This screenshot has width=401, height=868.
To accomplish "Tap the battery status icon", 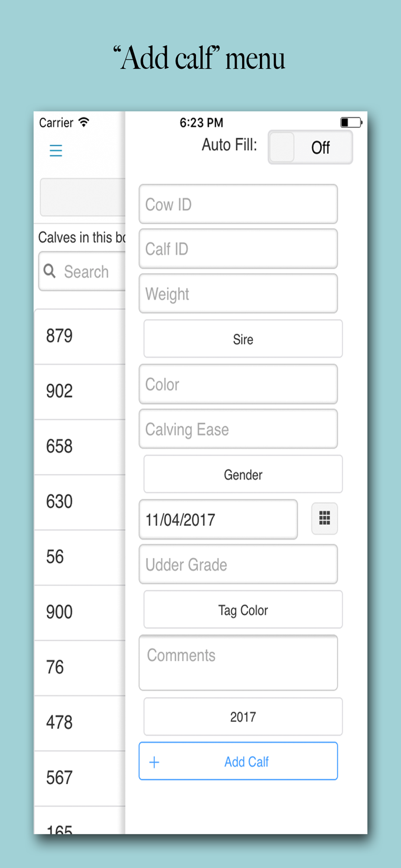I will point(351,122).
